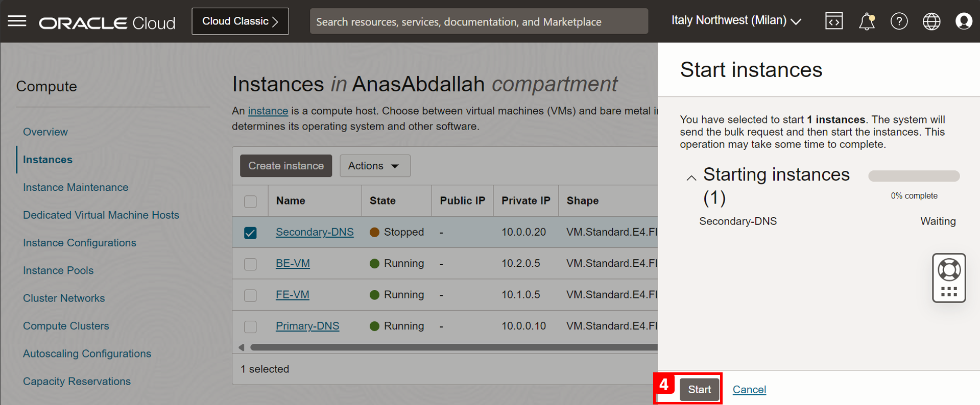Uncheck the Secondary-DNS row checkbox
Image resolution: width=980 pixels, height=405 pixels.
click(250, 233)
